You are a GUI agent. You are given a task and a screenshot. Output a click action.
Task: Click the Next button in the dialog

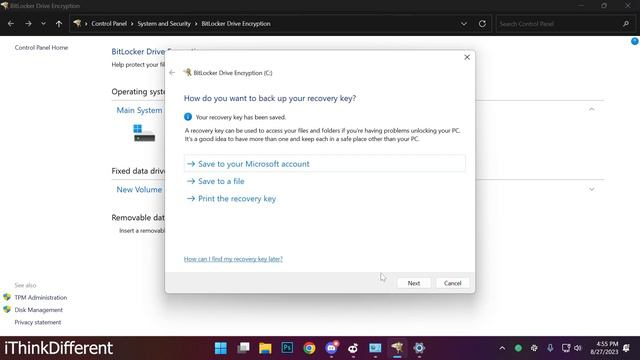[413, 283]
